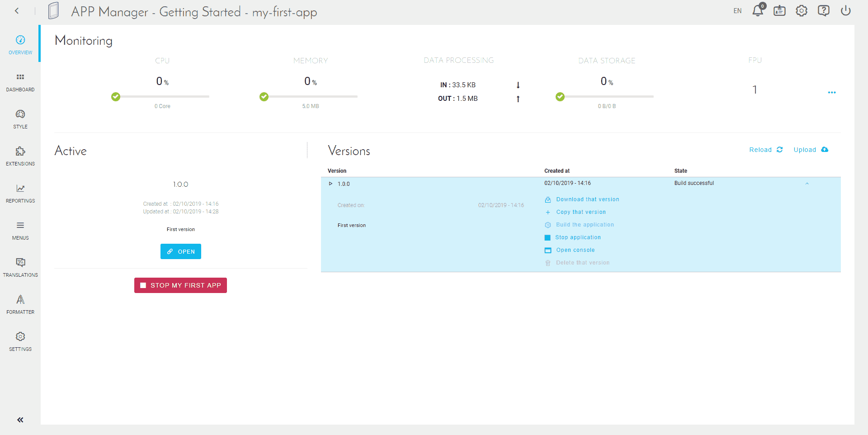
Task: Open the Style sidebar item
Action: click(x=20, y=118)
